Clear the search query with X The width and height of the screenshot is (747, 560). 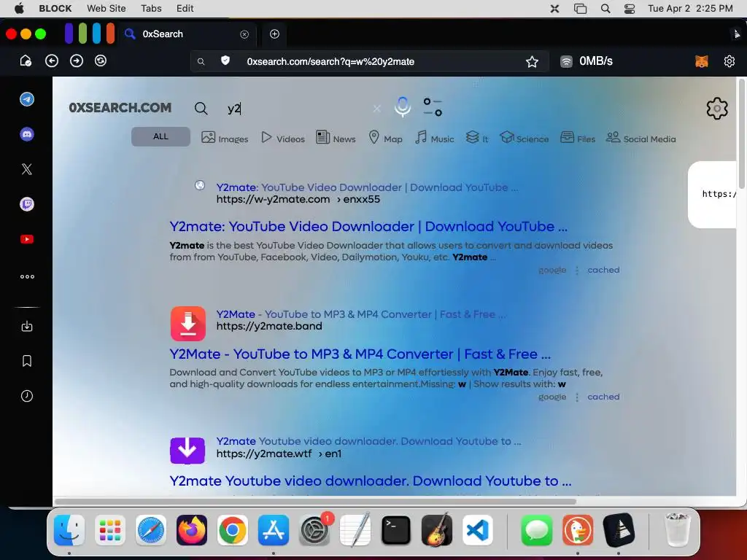click(x=377, y=109)
